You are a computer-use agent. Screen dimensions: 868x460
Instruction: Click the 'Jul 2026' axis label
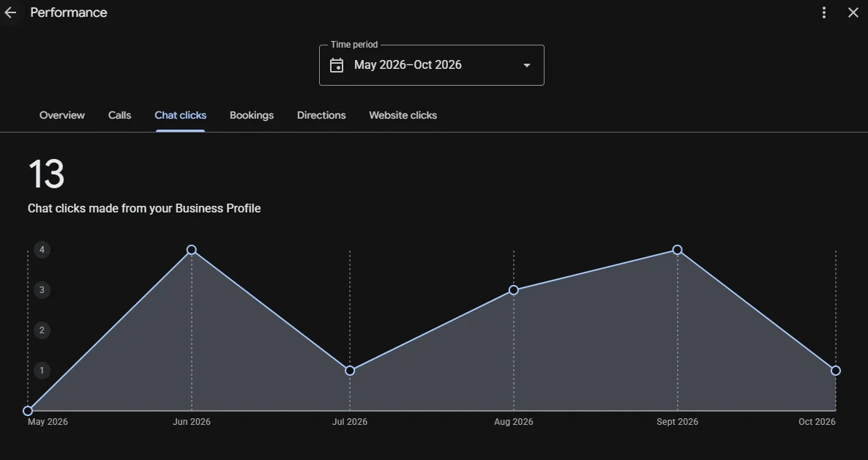click(350, 422)
